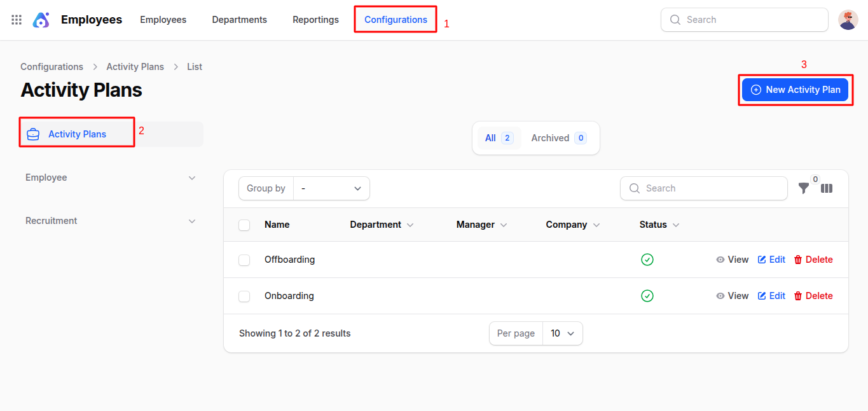Click the green status check on Offboarding row
The height and width of the screenshot is (411, 868).
(647, 260)
